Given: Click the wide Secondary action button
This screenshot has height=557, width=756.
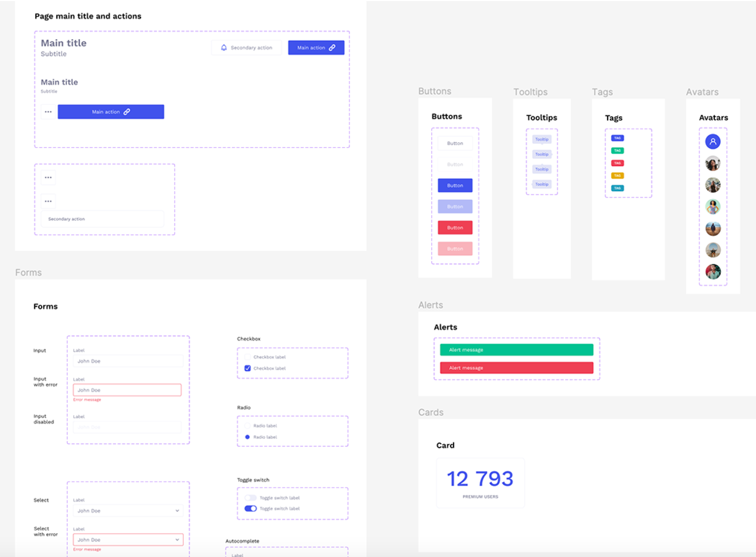Looking at the screenshot, I should [102, 219].
